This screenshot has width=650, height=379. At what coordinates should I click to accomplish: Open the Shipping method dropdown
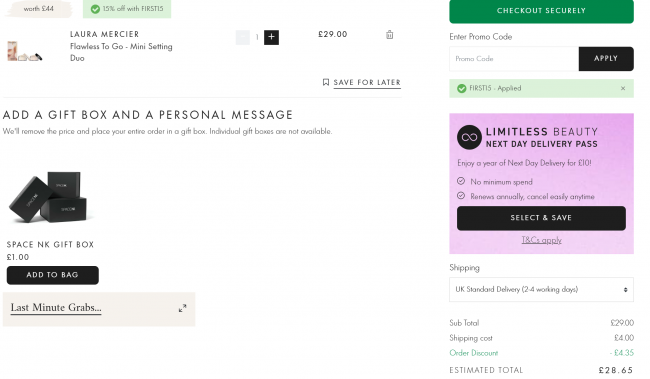coord(541,289)
